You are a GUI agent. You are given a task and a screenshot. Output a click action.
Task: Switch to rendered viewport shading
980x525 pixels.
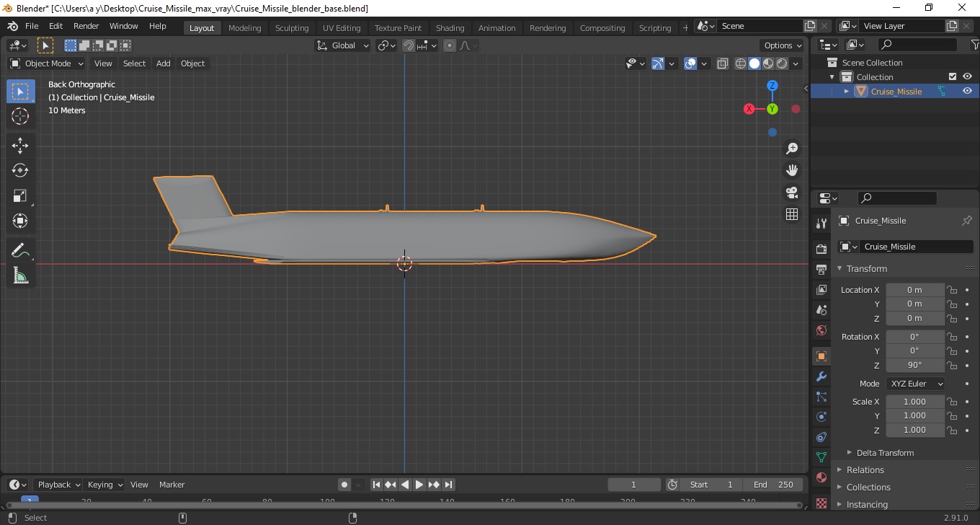[x=782, y=63]
